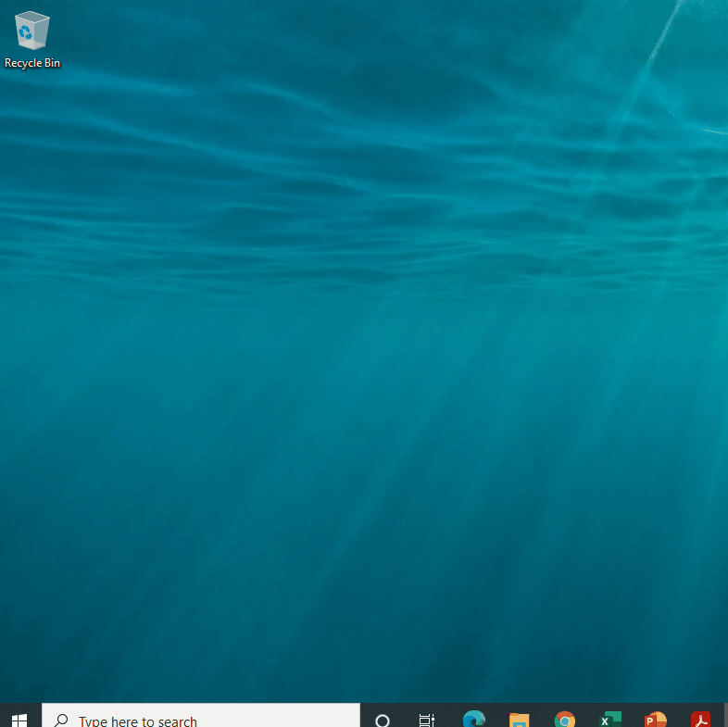Open Task View from the taskbar

click(427, 719)
